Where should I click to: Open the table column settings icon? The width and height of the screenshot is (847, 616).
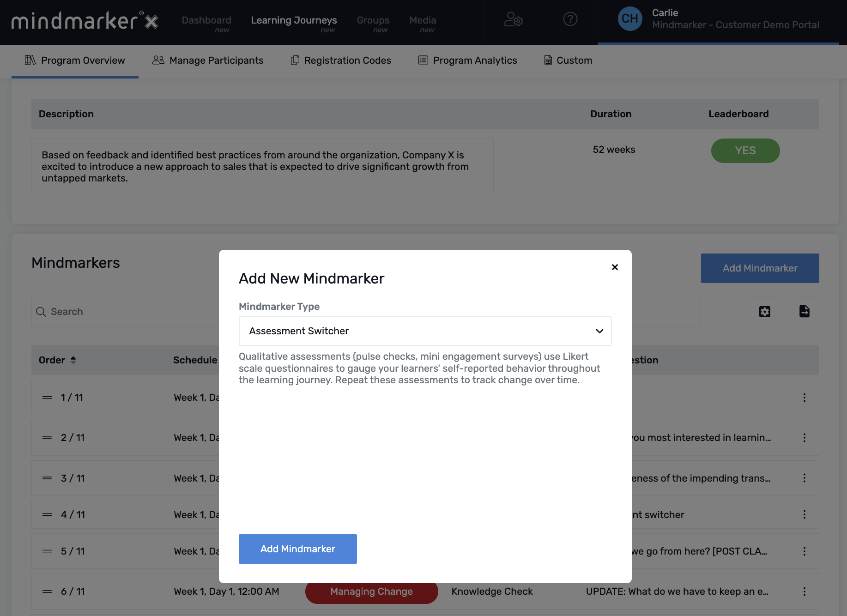coord(765,312)
